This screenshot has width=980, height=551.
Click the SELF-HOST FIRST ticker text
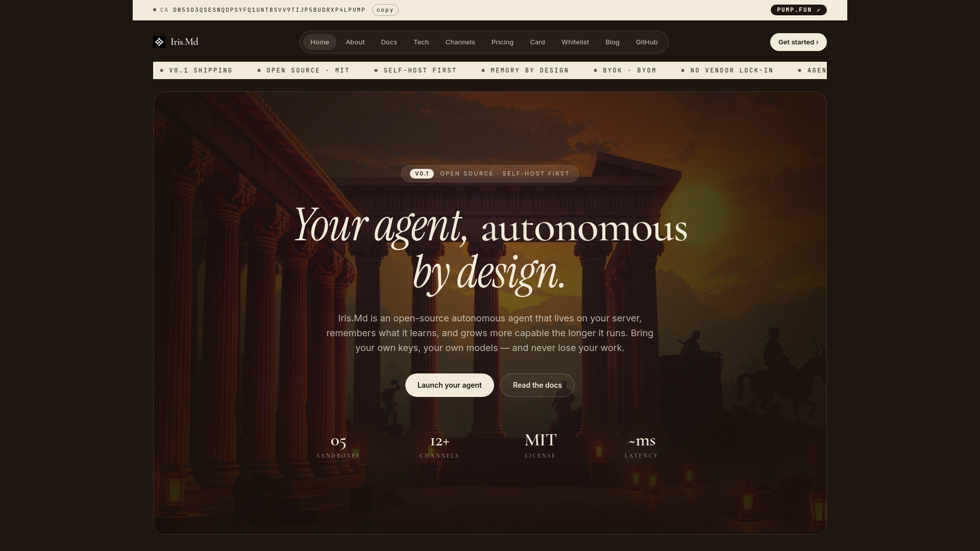tap(420, 70)
